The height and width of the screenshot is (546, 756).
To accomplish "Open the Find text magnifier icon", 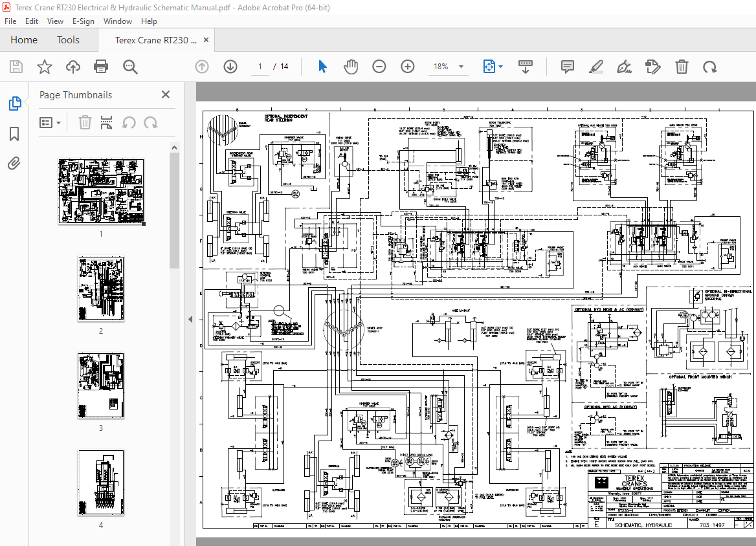I will click(x=129, y=67).
